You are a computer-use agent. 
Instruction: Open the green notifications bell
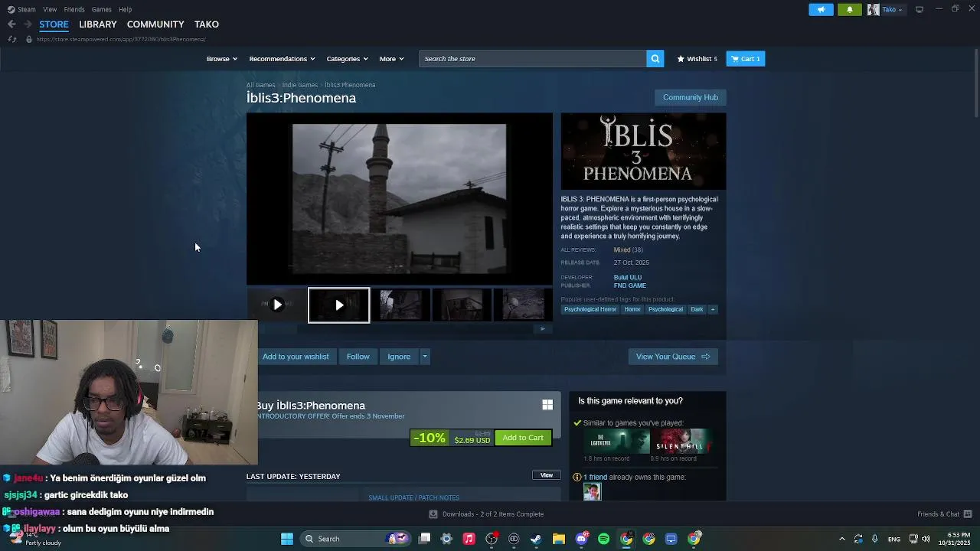pos(849,9)
